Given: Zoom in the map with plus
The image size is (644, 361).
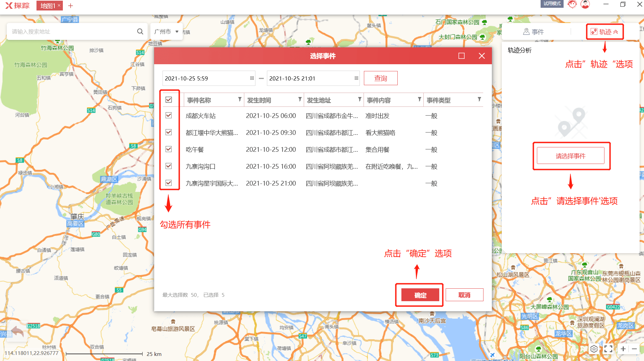Looking at the screenshot, I should pyautogui.click(x=623, y=349).
